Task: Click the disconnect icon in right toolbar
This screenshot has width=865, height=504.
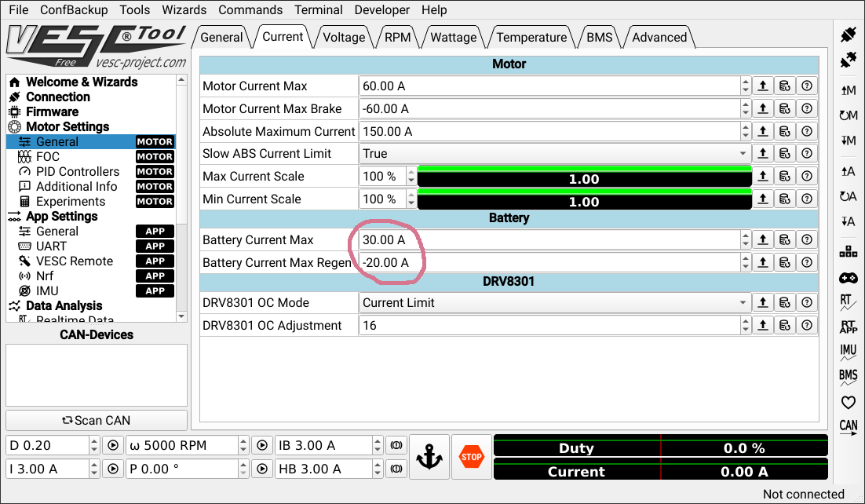Action: point(848,60)
